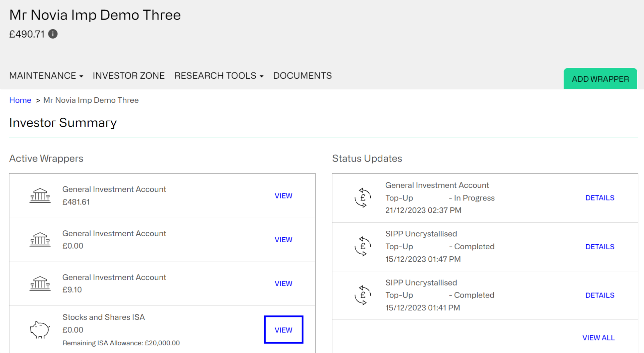Viewport: 644px width, 353px height.
Task: Click View All status updates
Action: pos(598,338)
